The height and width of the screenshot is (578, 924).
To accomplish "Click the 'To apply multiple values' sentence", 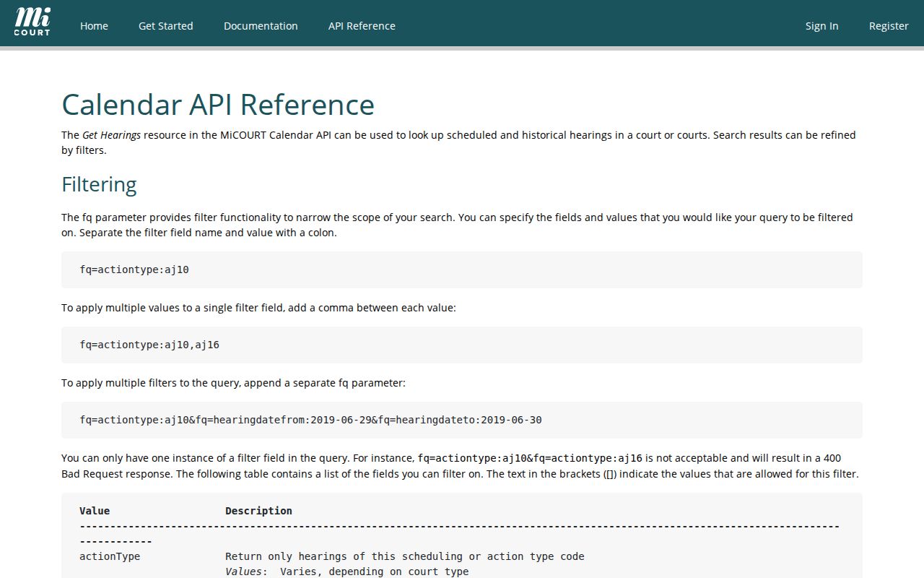I will pos(258,308).
